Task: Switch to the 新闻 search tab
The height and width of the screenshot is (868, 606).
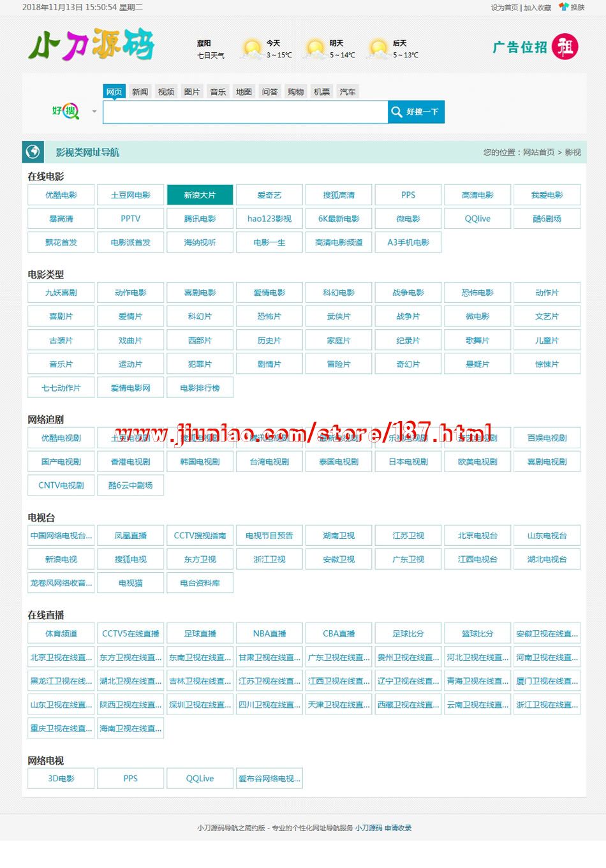Action: (140, 92)
